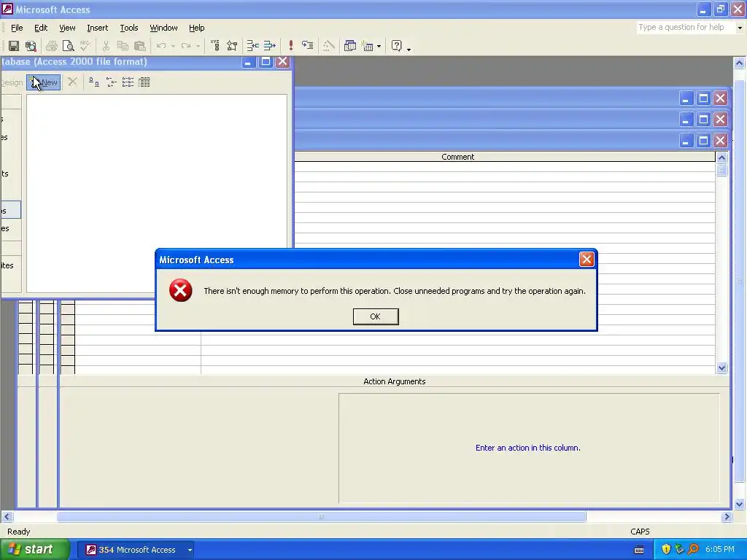Click the Paste clipboard icon
The width and height of the screenshot is (747, 560).
tap(139, 46)
